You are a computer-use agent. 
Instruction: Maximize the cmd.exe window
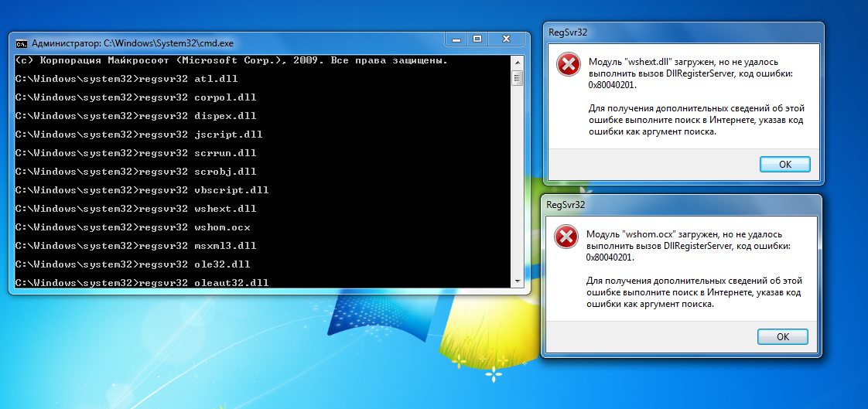[x=477, y=39]
